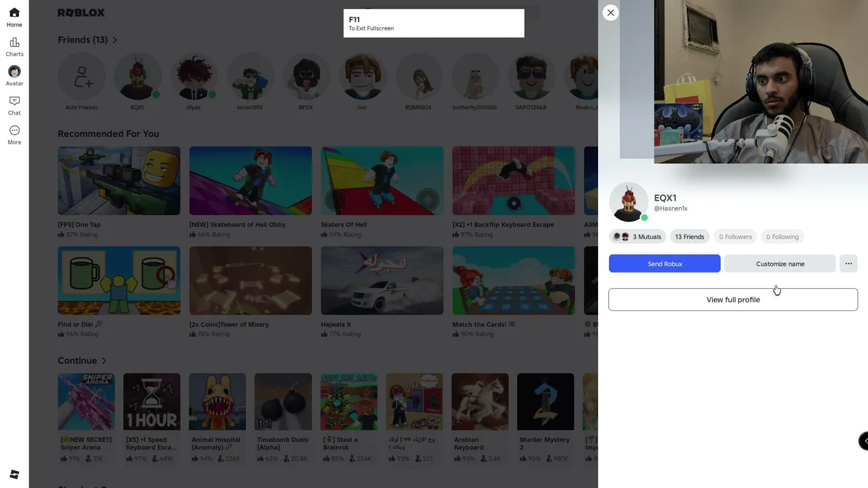Open the 3 Mutuals list
The height and width of the screenshot is (488, 868).
click(x=637, y=237)
